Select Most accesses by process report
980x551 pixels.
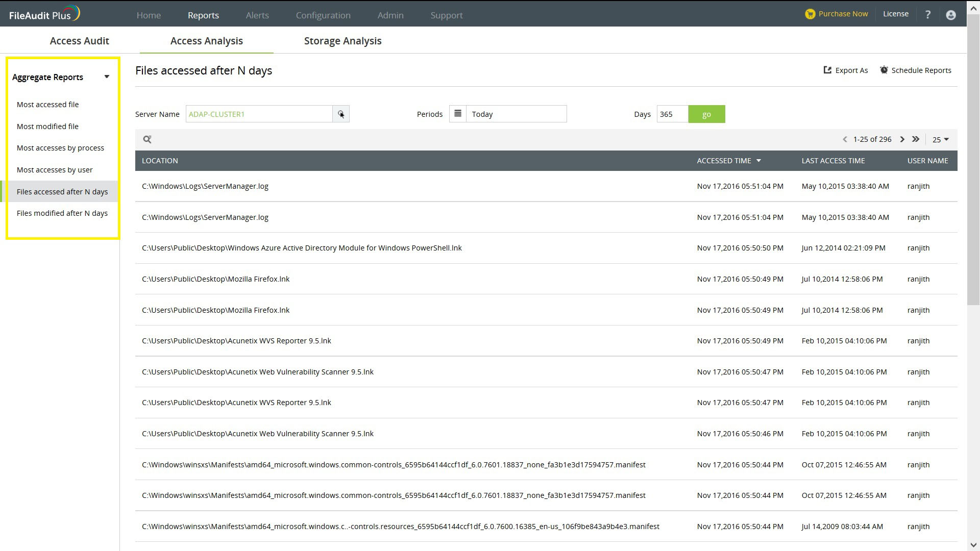[x=60, y=148]
